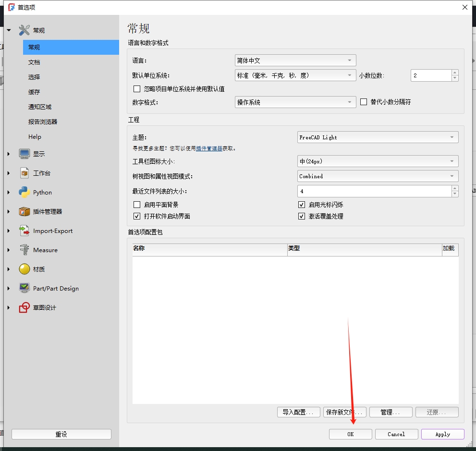Select the Sketcher (草图设计) icon
Viewport: 476px width, 451px height.
coord(24,307)
